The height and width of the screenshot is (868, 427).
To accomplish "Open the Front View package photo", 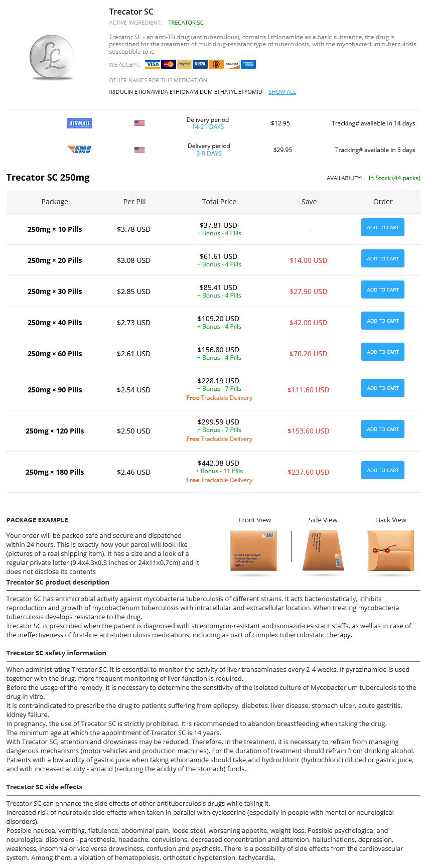I will coord(253,551).
